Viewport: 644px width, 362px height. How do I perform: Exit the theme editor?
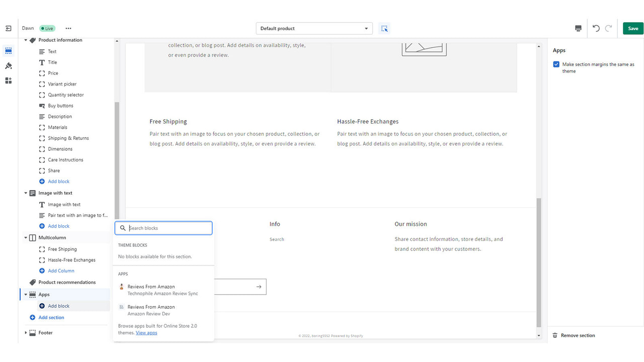(8, 28)
